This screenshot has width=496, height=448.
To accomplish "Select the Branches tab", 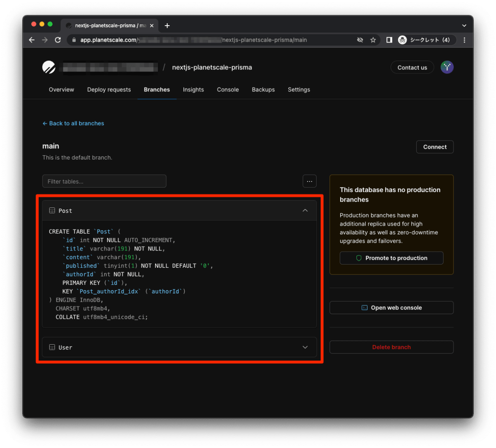I will pyautogui.click(x=157, y=90).
